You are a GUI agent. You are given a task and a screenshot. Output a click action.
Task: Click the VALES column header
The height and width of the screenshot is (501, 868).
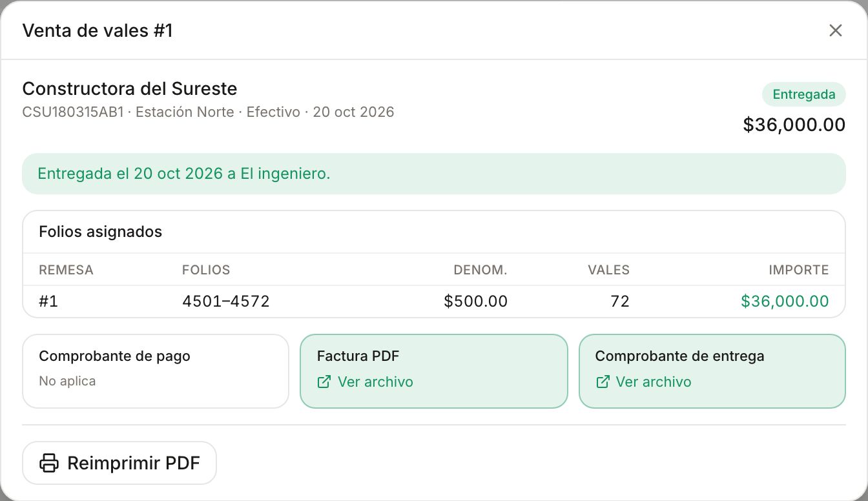click(608, 270)
